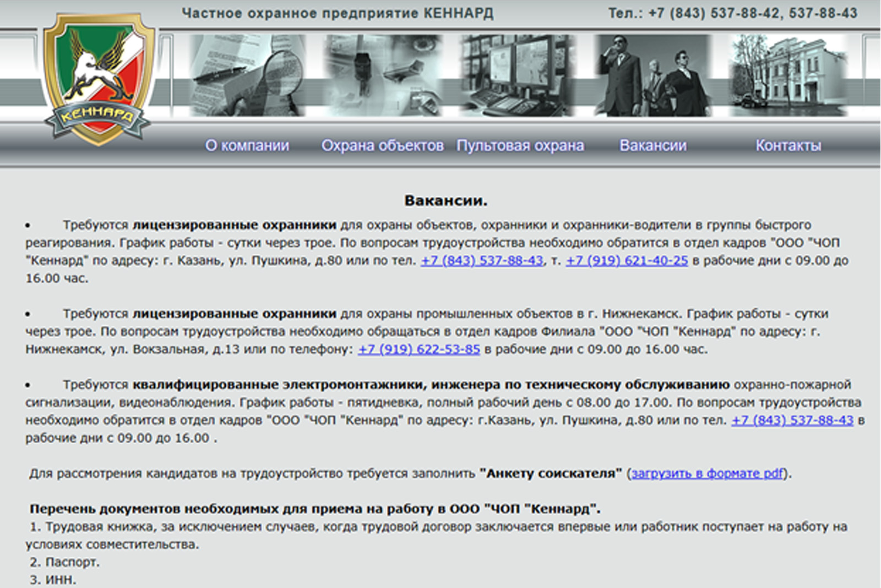
Task: Click the surveillance monitors banner image
Action: click(517, 75)
